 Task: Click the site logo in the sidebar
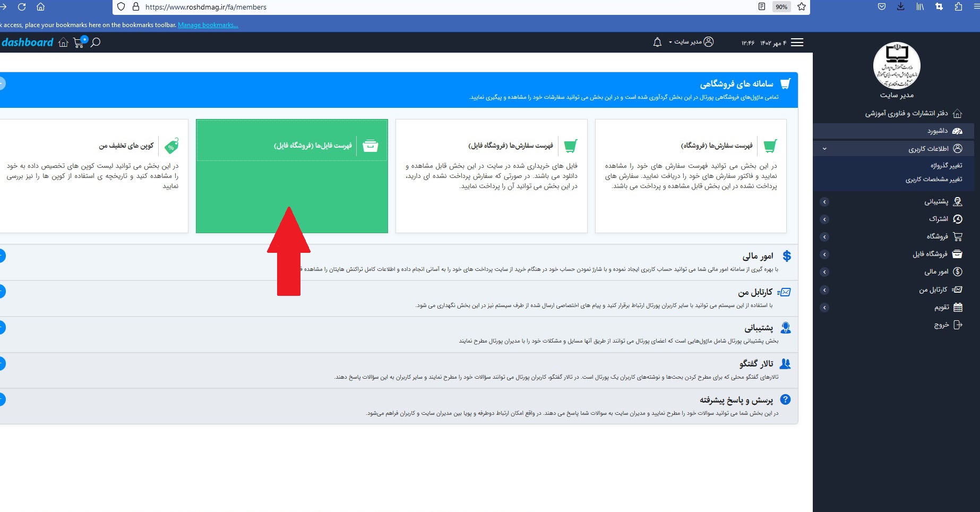pyautogui.click(x=896, y=66)
